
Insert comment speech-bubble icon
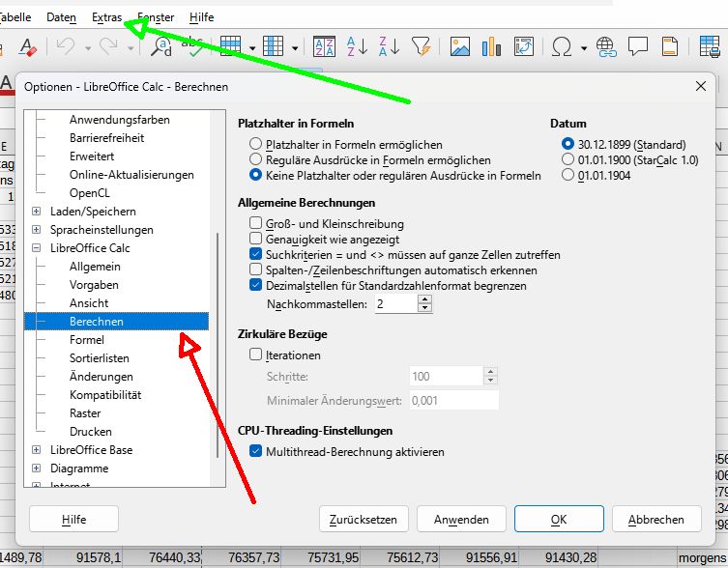pos(638,47)
